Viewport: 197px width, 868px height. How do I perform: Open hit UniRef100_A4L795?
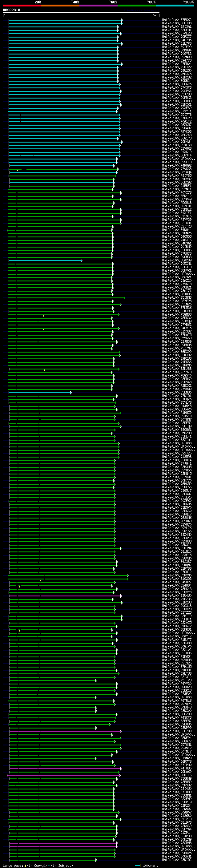(x=177, y=40)
